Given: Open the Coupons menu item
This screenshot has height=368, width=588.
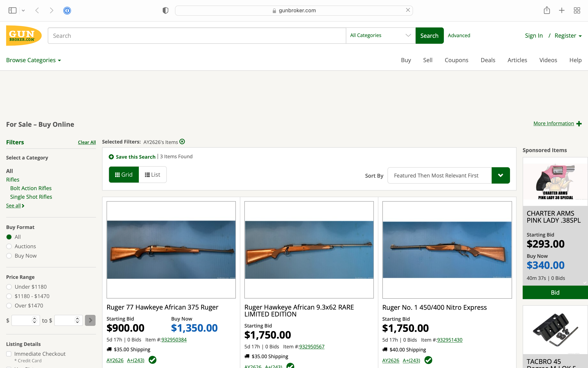Looking at the screenshot, I should [456, 60].
